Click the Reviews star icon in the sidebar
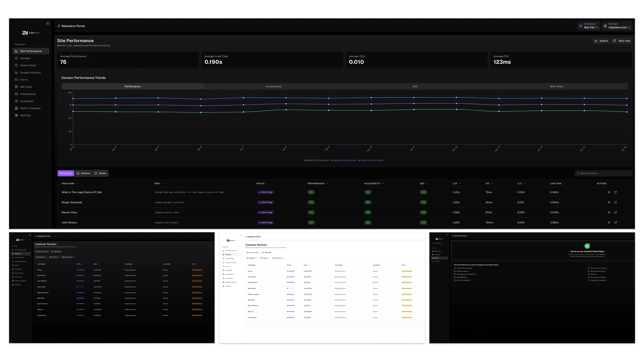This screenshot has width=644, height=362. 17,58
